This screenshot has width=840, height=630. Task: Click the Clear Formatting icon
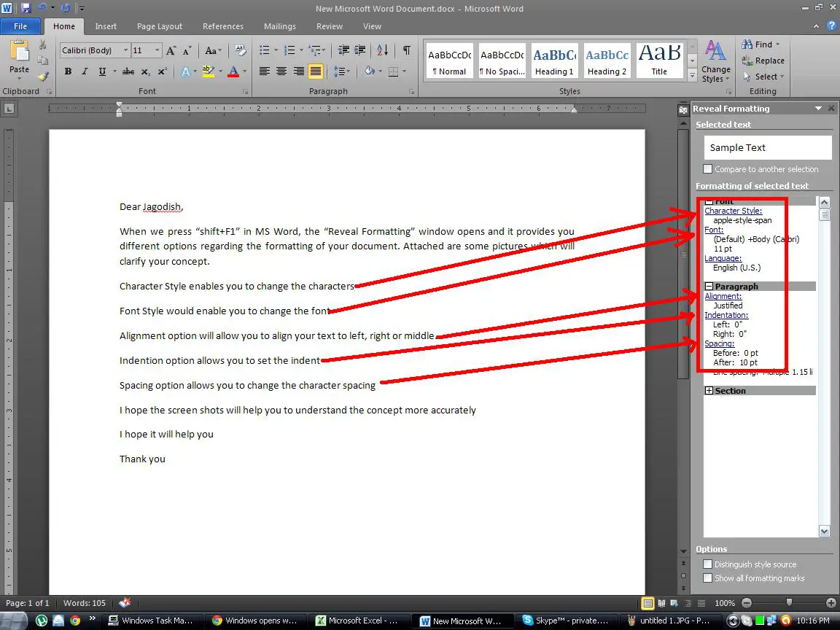[241, 50]
